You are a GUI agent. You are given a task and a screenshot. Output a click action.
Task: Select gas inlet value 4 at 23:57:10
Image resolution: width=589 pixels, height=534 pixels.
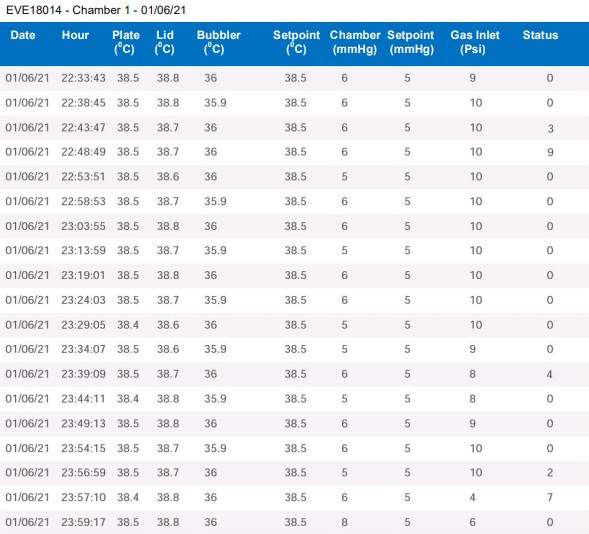coord(472,497)
